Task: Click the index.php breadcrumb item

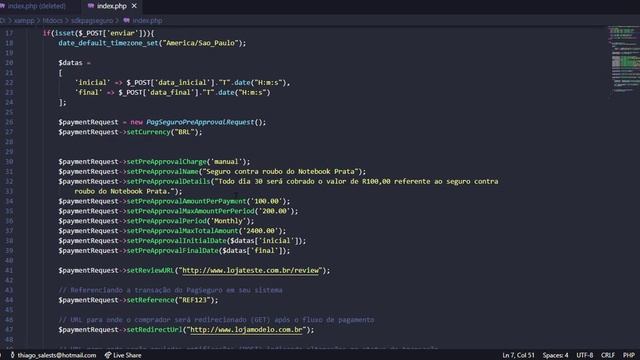Action: click(x=147, y=20)
